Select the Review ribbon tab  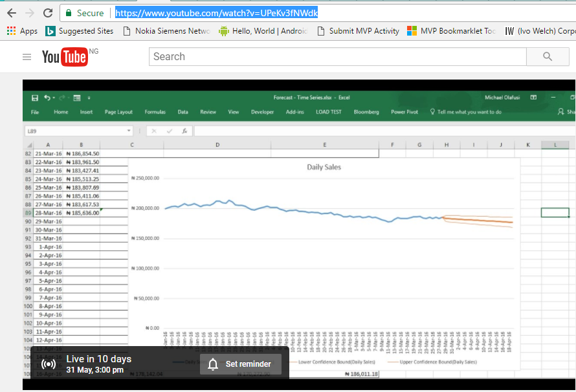[208, 112]
